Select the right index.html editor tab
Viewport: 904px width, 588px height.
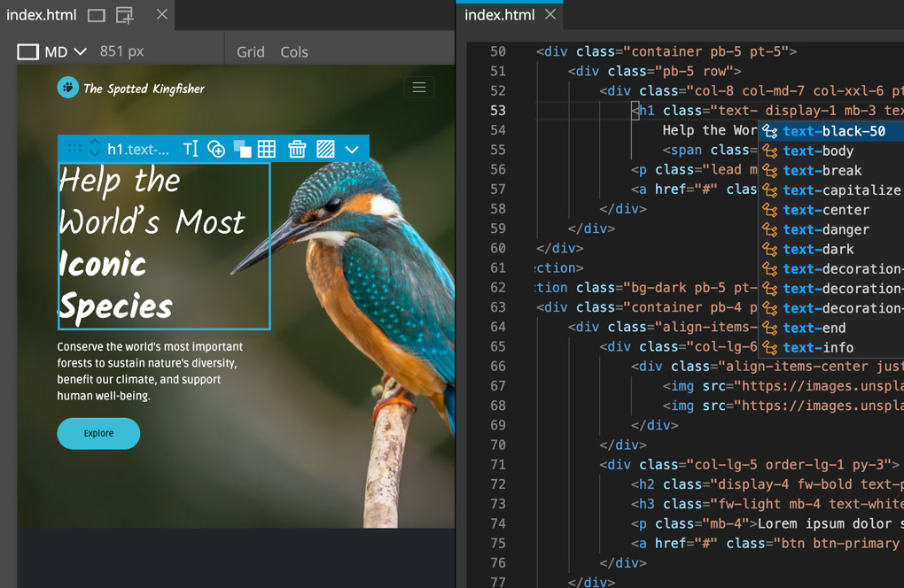tap(499, 15)
